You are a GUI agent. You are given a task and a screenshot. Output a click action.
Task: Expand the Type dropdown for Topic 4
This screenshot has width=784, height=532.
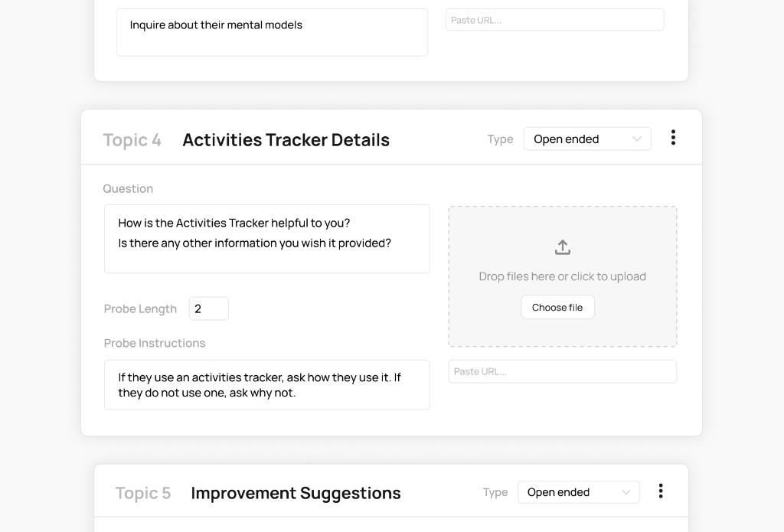point(587,139)
